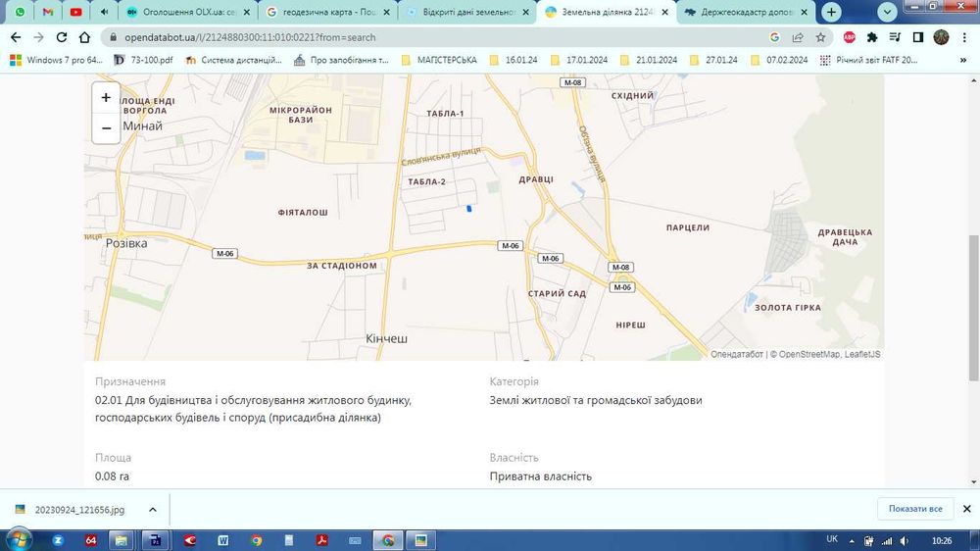The image size is (980, 551).
Task: Open the 07.02.2024 bookmarks folder
Action: pos(779,60)
